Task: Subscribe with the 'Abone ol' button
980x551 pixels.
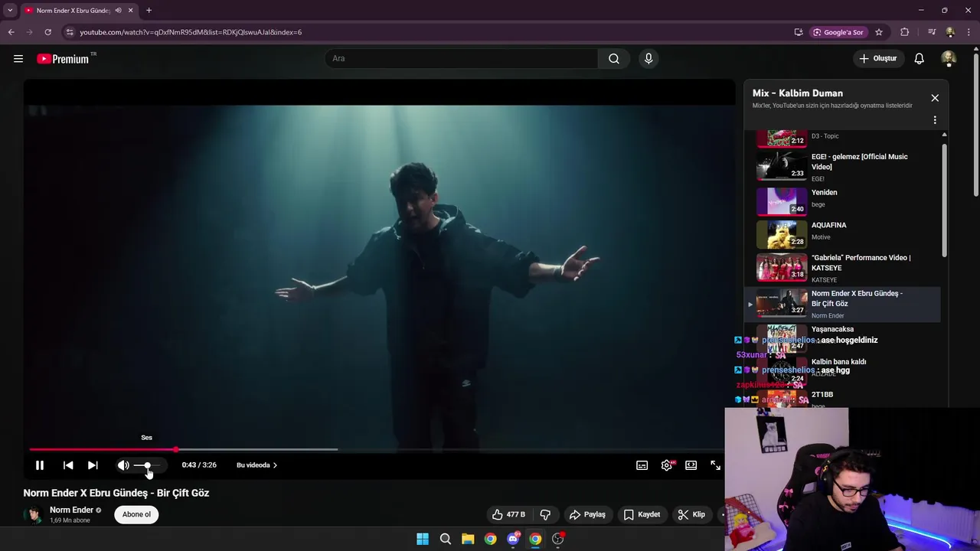Action: tap(136, 514)
